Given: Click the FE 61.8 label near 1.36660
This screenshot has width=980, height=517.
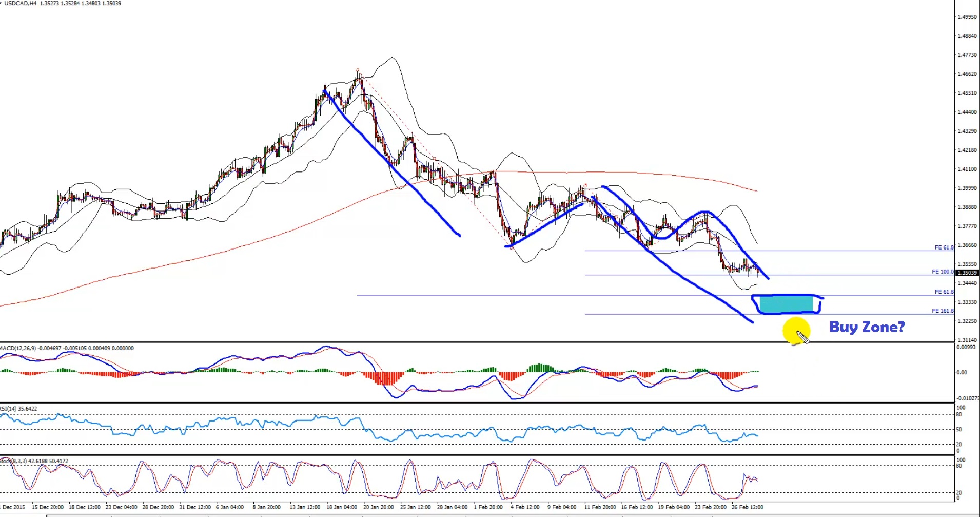Looking at the screenshot, I should [944, 247].
